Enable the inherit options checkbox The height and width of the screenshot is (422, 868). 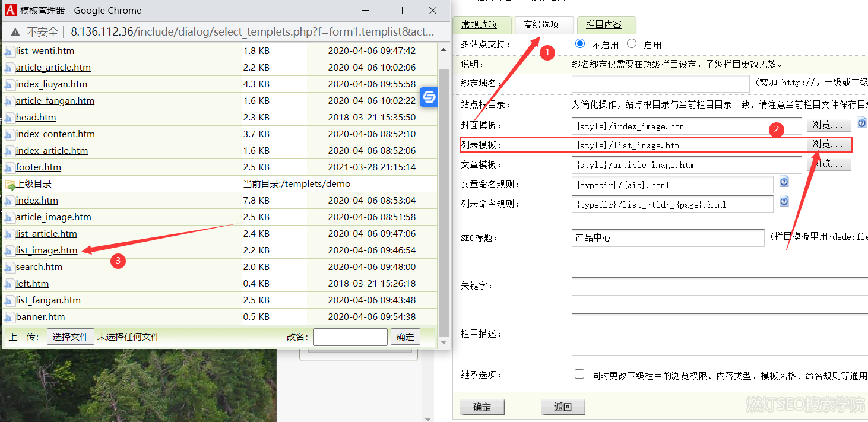tap(579, 374)
